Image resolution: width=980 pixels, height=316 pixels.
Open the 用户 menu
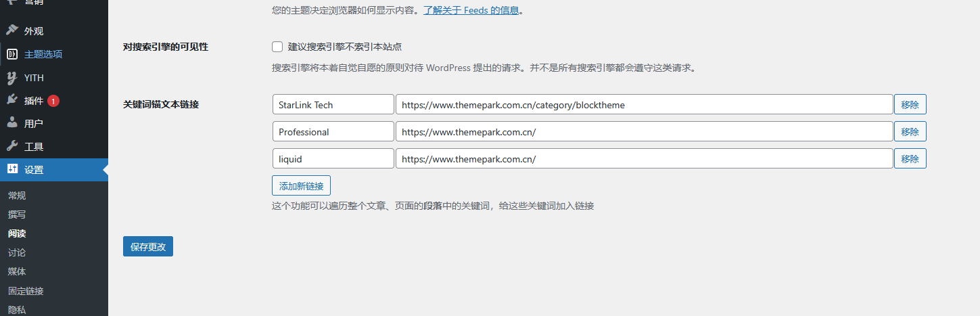coord(54,124)
